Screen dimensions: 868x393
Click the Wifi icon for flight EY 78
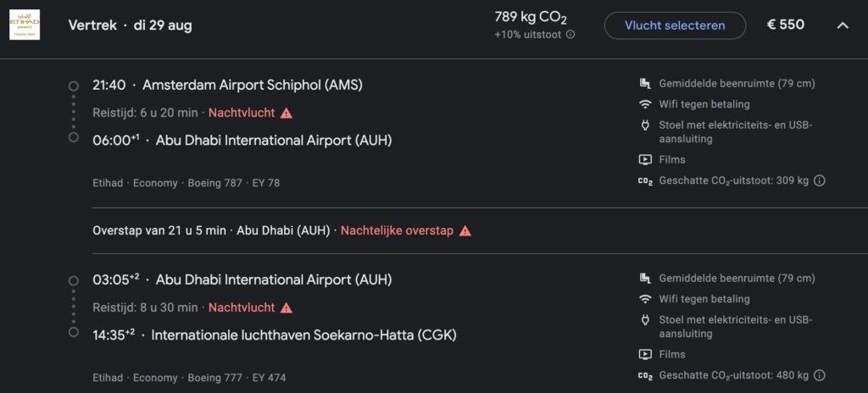645,105
